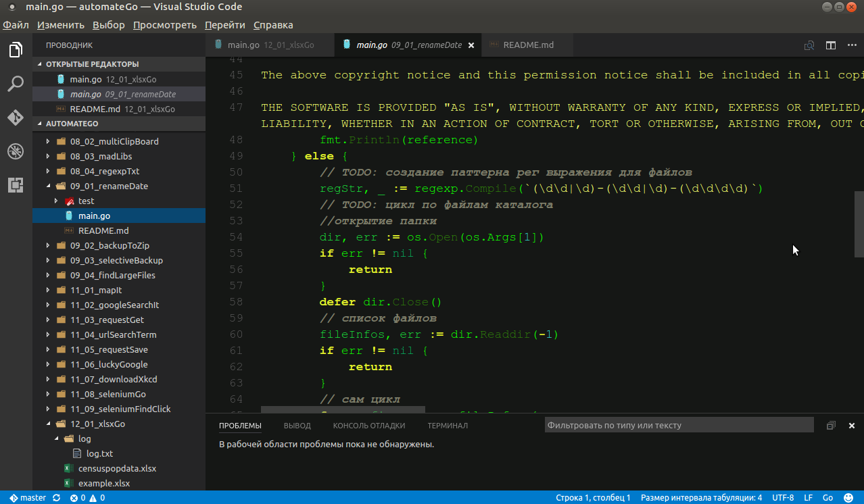Click the master branch indicator

[x=28, y=498]
